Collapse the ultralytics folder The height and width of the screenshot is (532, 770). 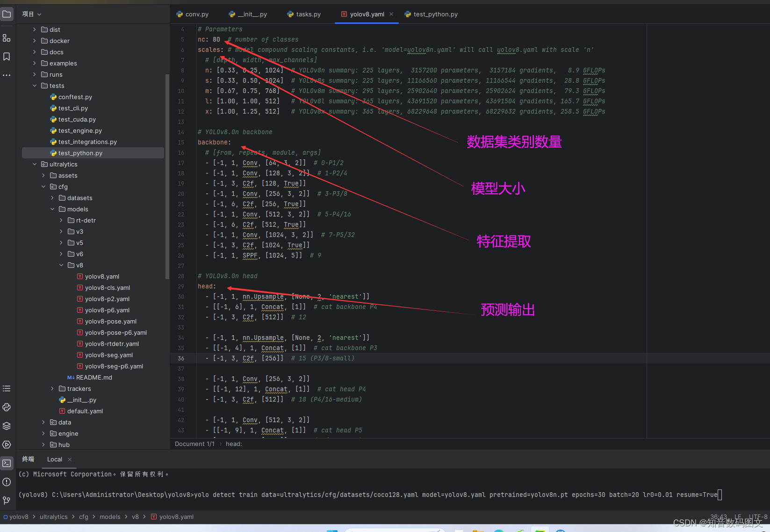click(35, 164)
